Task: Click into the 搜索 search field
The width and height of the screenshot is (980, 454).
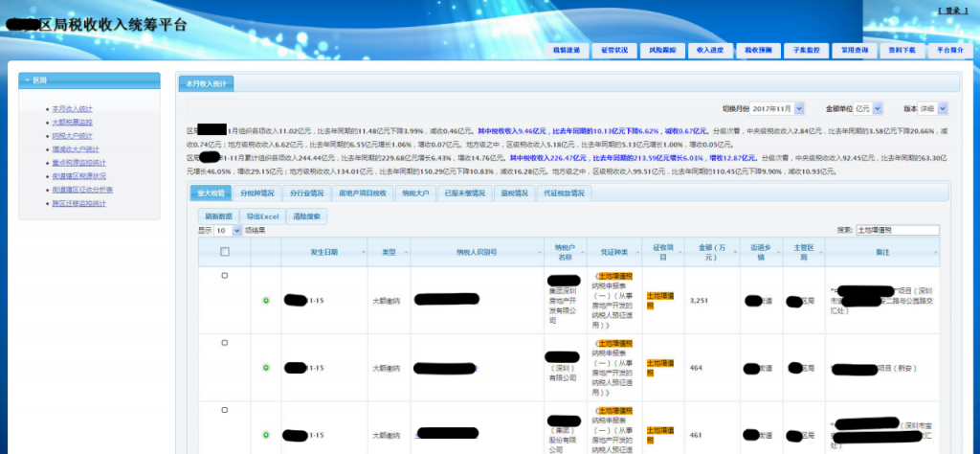Action: click(897, 230)
